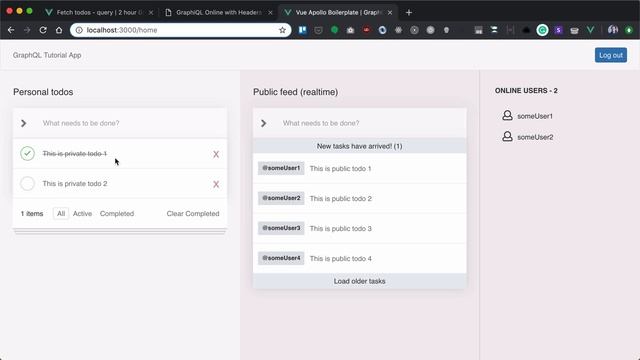This screenshot has height=360, width=640.
Task: Click the lightbulb extension icon
Action: coord(446,30)
